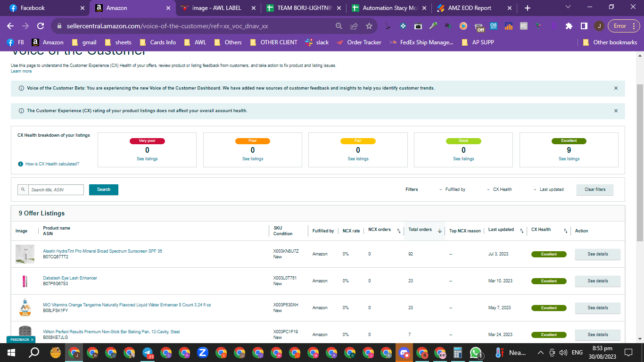Expand the Fulfilled by filter
Viewport: 644px width, 362px height.
tap(452, 189)
